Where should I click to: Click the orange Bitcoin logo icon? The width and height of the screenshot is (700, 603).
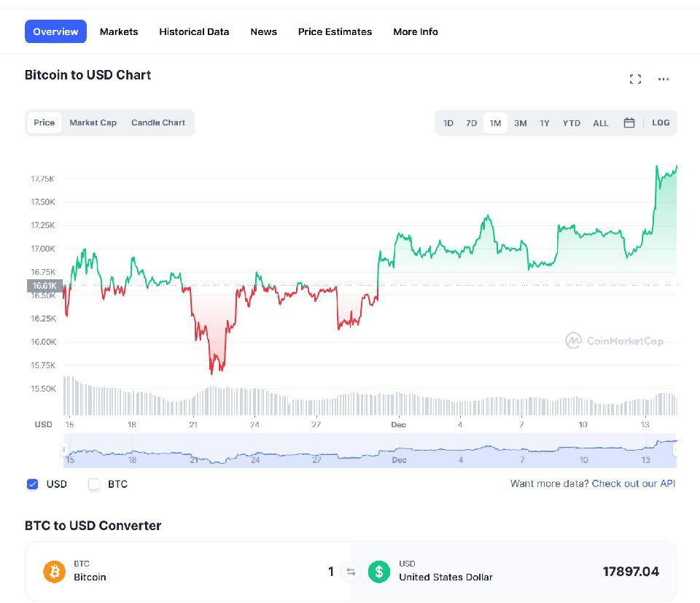54,572
